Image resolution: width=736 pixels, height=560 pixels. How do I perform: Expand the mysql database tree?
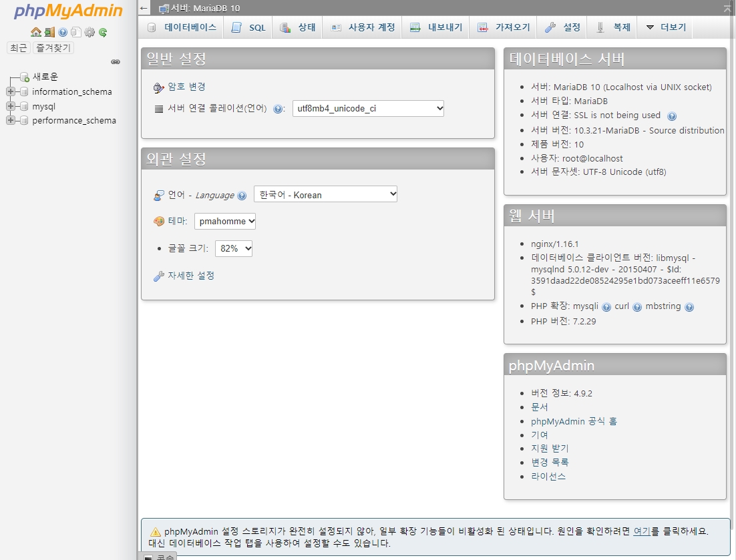pyautogui.click(x=10, y=107)
